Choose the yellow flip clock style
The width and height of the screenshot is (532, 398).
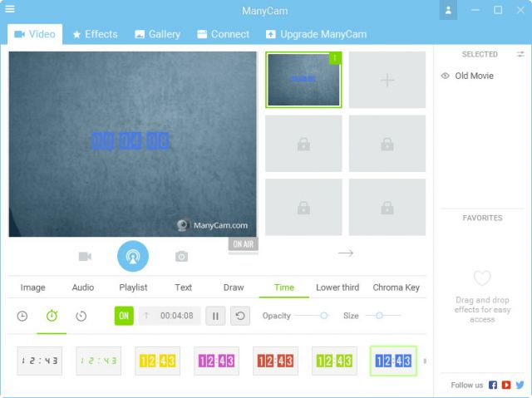(x=157, y=361)
